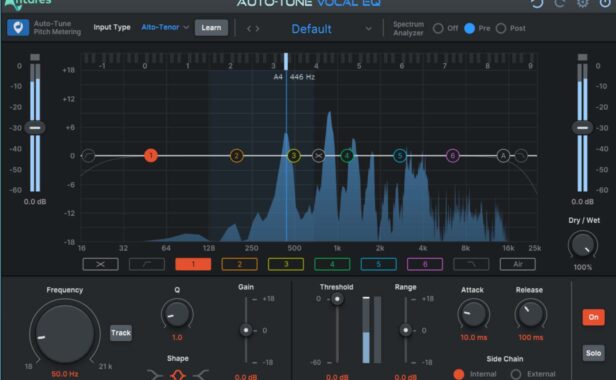Click the Q knob
The width and height of the screenshot is (616, 380).
click(177, 314)
